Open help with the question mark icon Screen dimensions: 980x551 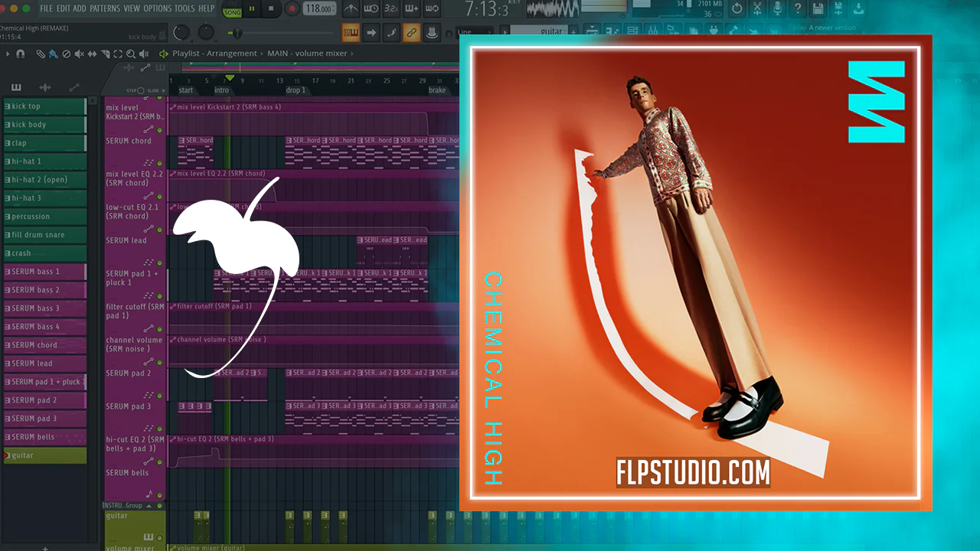[798, 8]
